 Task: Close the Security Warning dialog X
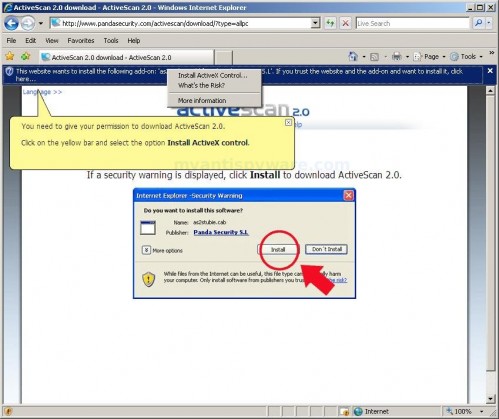(348, 195)
